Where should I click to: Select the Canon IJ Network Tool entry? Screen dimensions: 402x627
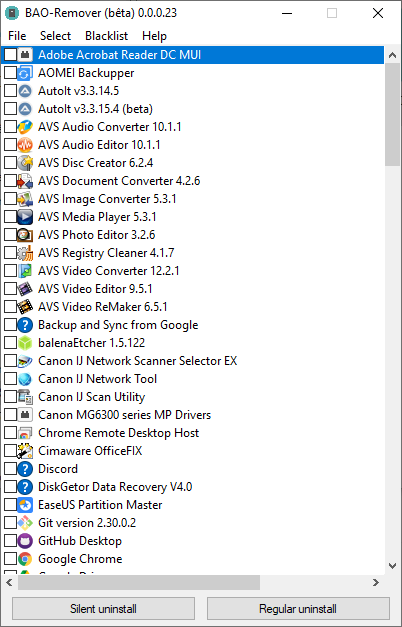click(98, 379)
